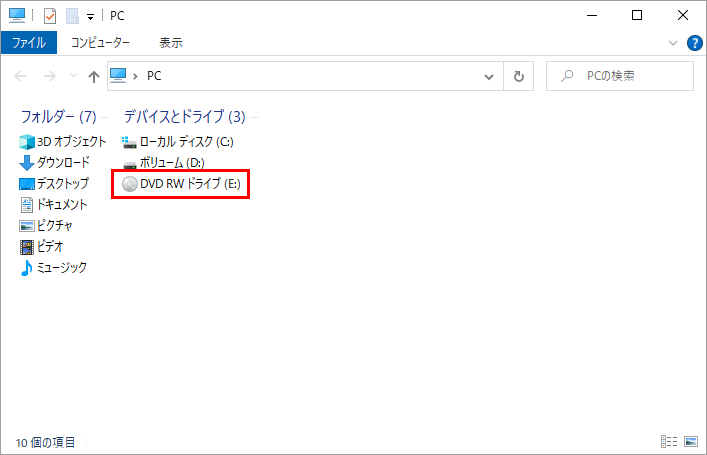Switch to large icons view in status bar
Screen dimensions: 707x455
pyautogui.click(x=691, y=441)
